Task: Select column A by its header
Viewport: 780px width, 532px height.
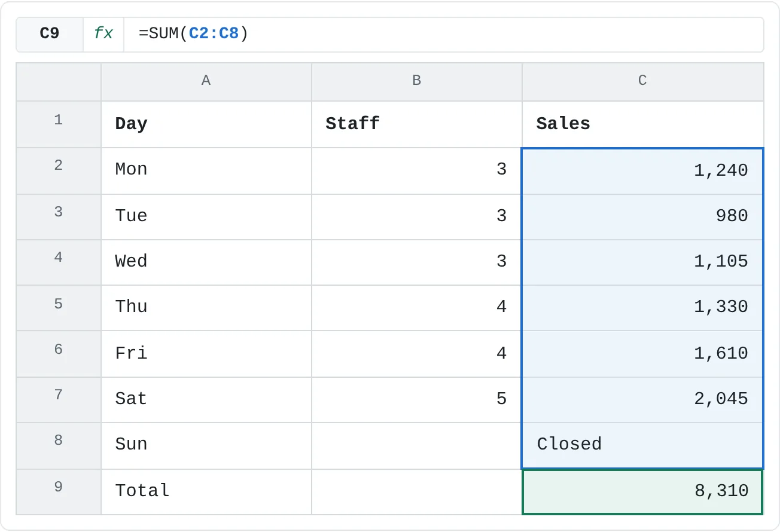Action: [206, 82]
